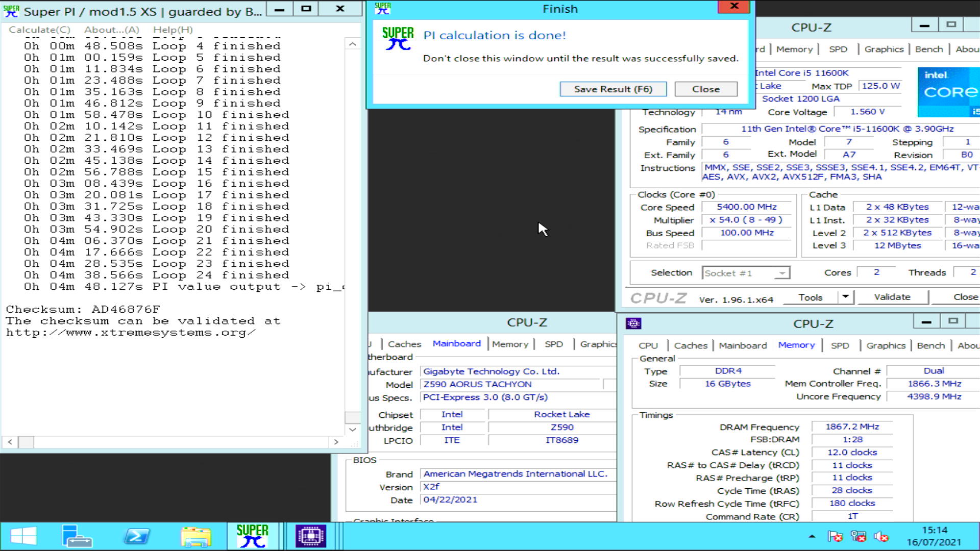The image size is (980, 551).
Task: Select SPD tab in CPU-Z Mainboard window
Action: click(554, 344)
